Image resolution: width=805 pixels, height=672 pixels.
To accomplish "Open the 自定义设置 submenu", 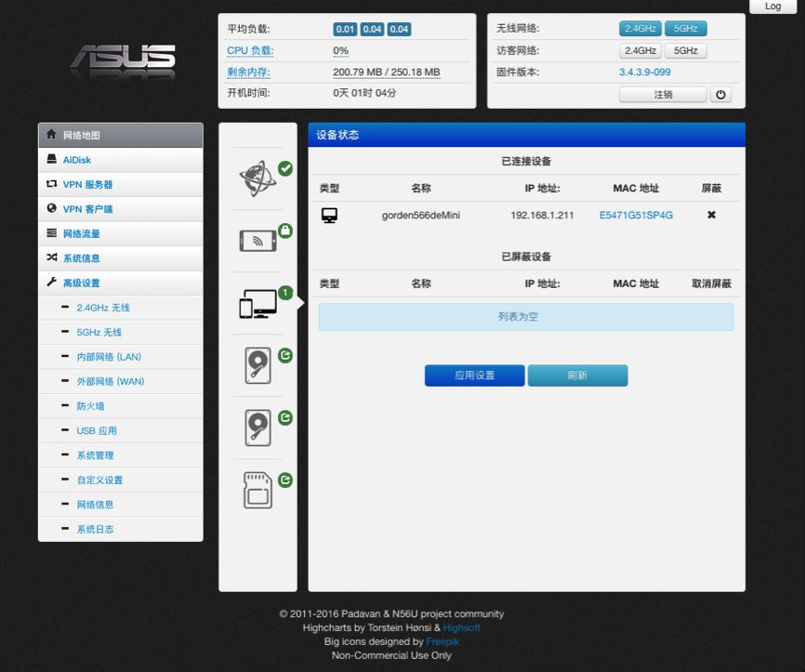I will coord(121,480).
